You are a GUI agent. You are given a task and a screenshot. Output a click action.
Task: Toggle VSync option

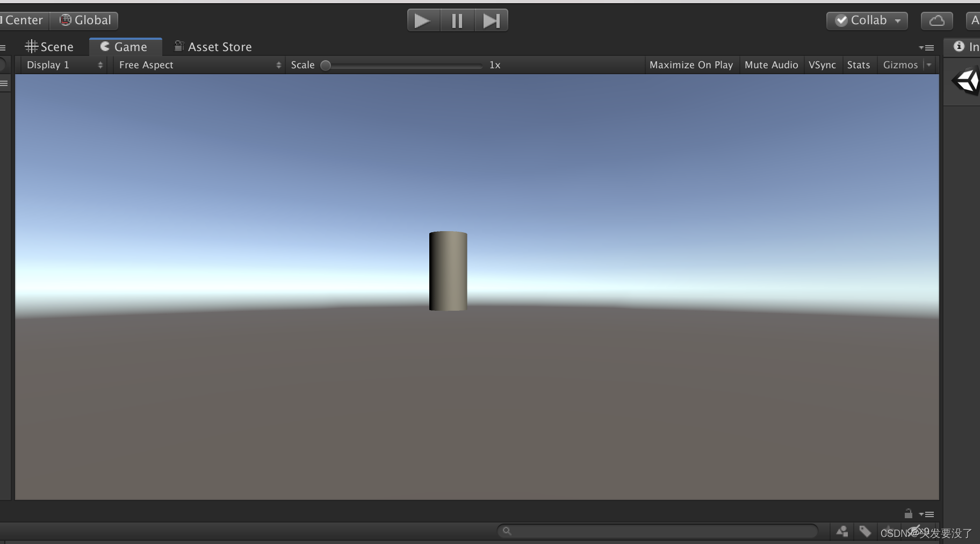(x=822, y=65)
